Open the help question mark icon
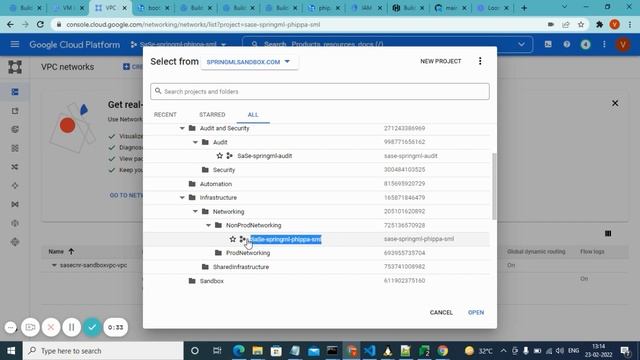Image resolution: width=640 pixels, height=360 pixels. tap(567, 44)
